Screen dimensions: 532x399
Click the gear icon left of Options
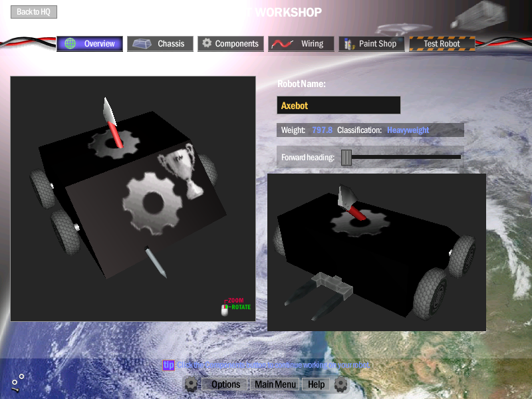point(191,384)
